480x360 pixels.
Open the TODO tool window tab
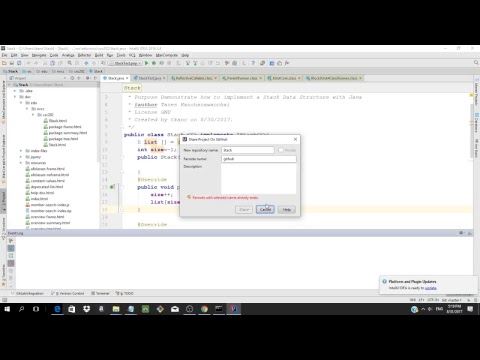(x=125, y=293)
